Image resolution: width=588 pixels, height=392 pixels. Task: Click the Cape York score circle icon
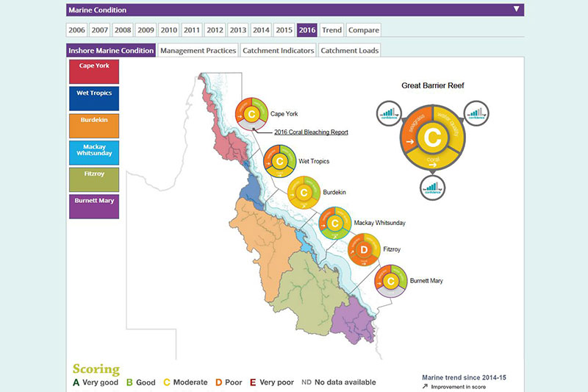(x=253, y=114)
